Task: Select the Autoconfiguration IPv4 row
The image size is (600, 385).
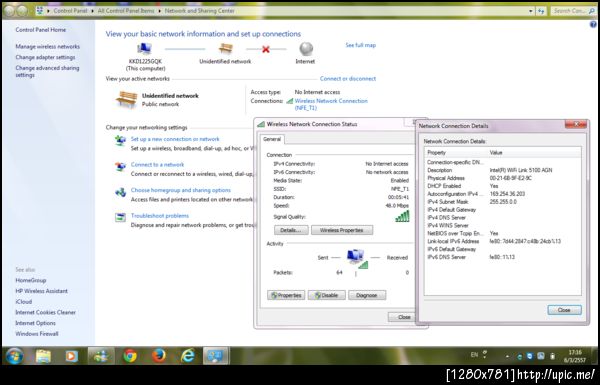Action: (x=502, y=194)
